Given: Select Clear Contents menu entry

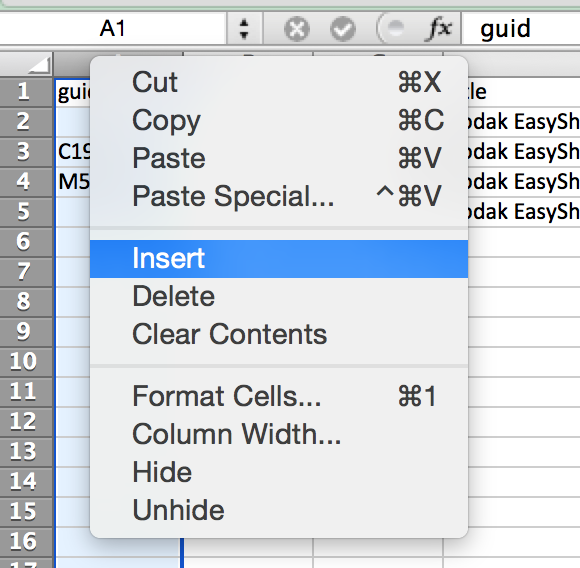Looking at the screenshot, I should click(x=279, y=334).
